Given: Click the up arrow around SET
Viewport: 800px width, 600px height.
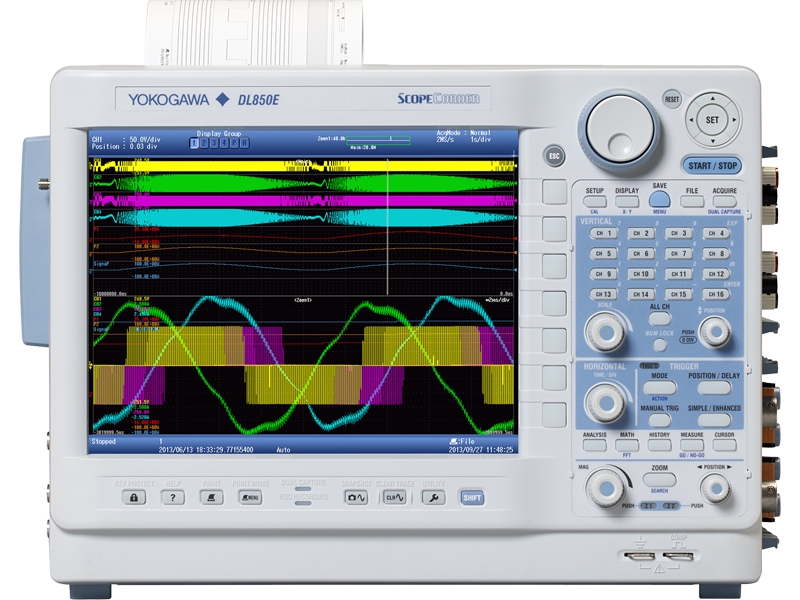Looking at the screenshot, I should (713, 98).
